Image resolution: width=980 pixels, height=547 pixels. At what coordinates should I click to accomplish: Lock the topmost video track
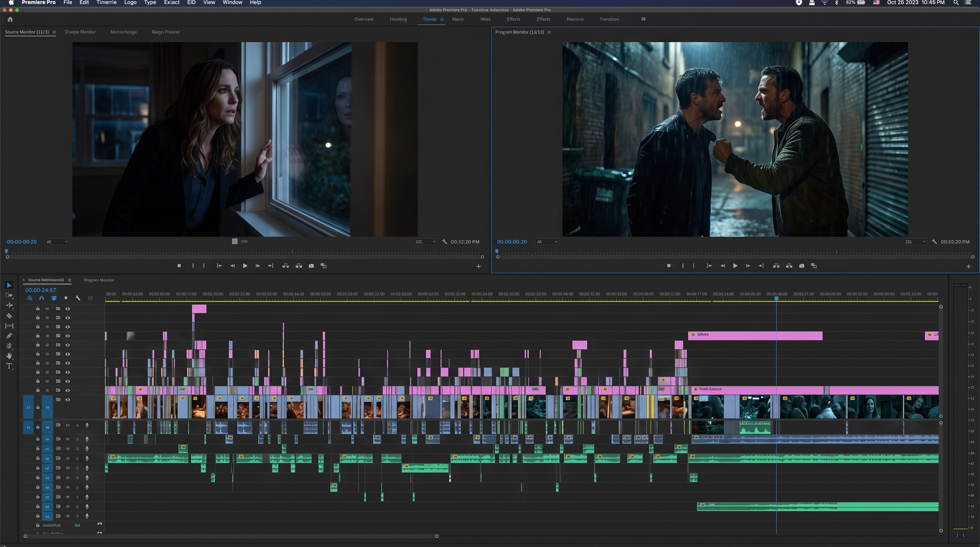[x=38, y=309]
